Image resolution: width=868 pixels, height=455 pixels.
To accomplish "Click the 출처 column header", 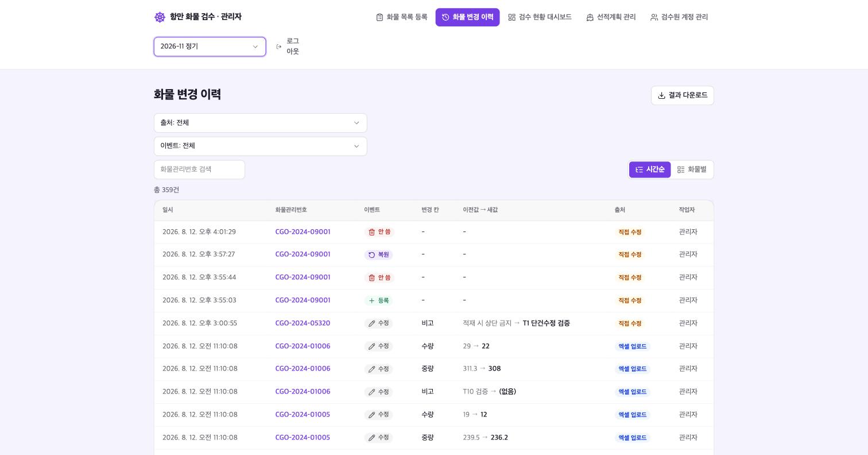I will (x=620, y=210).
